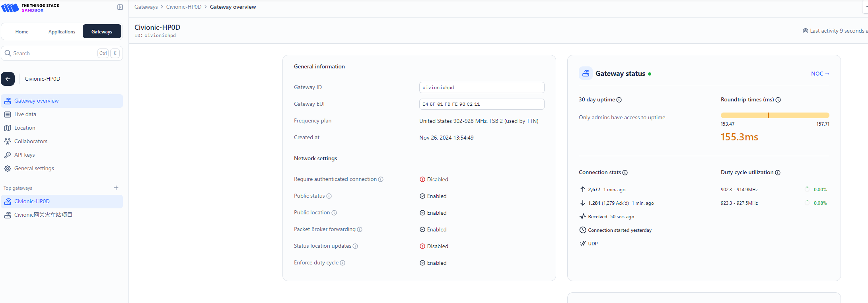This screenshot has width=868, height=303.
Task: Click the General settings gear icon
Action: 8,169
